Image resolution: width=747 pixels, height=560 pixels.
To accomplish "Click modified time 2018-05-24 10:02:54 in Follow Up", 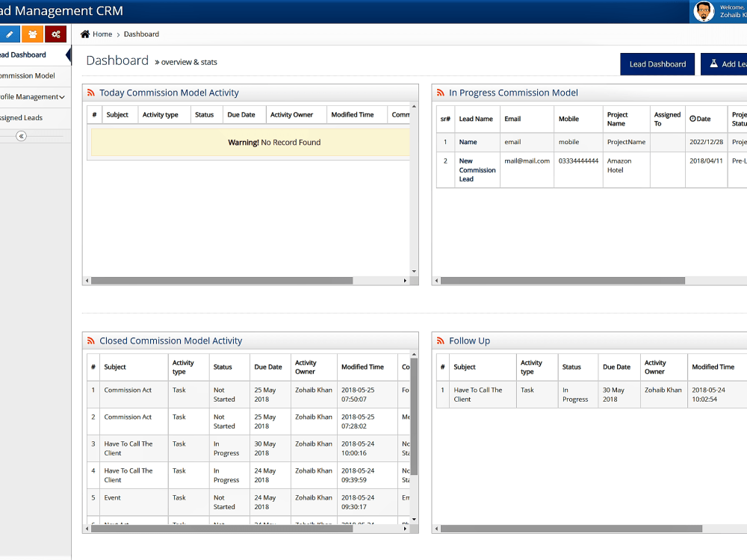I will [708, 394].
